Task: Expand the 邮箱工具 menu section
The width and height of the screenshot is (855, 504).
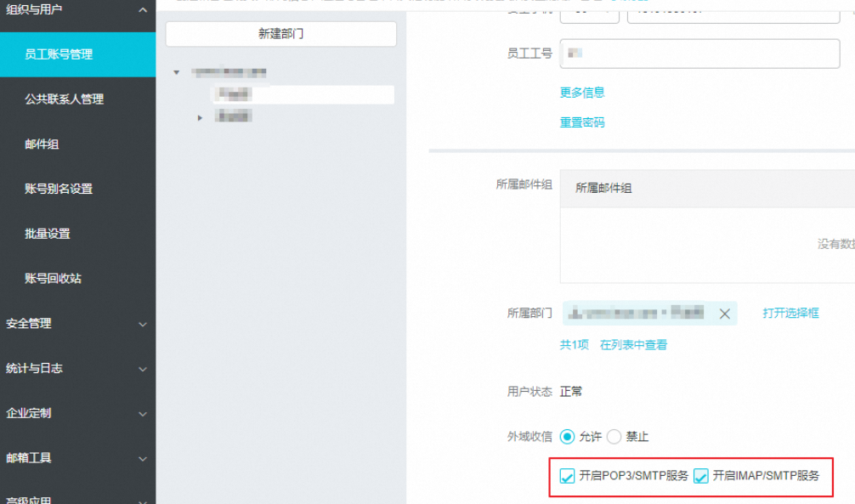Action: [142, 459]
